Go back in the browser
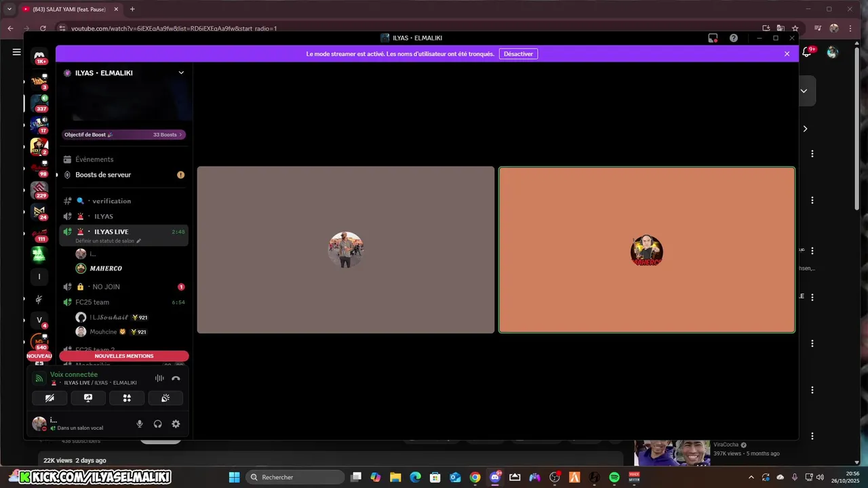 (x=10, y=28)
